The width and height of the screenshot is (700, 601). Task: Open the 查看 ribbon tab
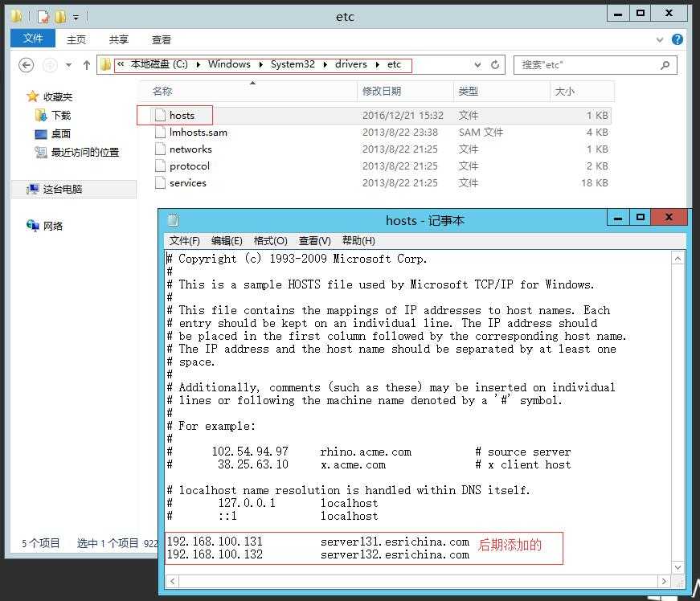(x=162, y=39)
